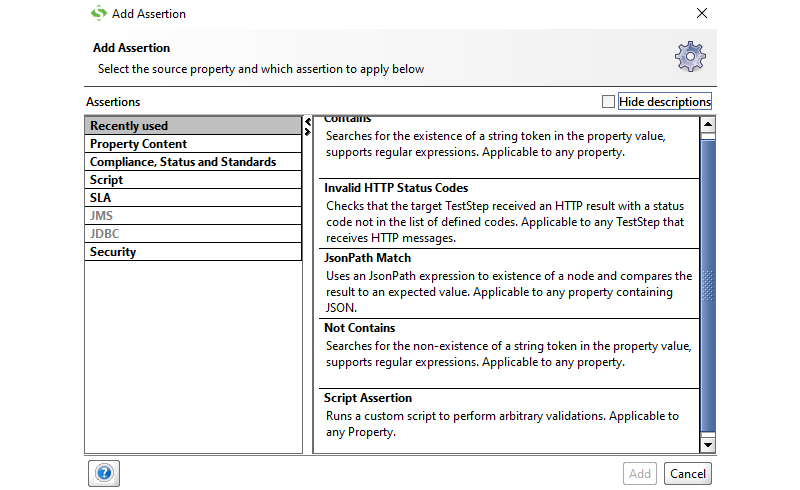Screen dimensions: 800x490
Task: Expand left panel using splitter right arrow
Action: [x=307, y=132]
